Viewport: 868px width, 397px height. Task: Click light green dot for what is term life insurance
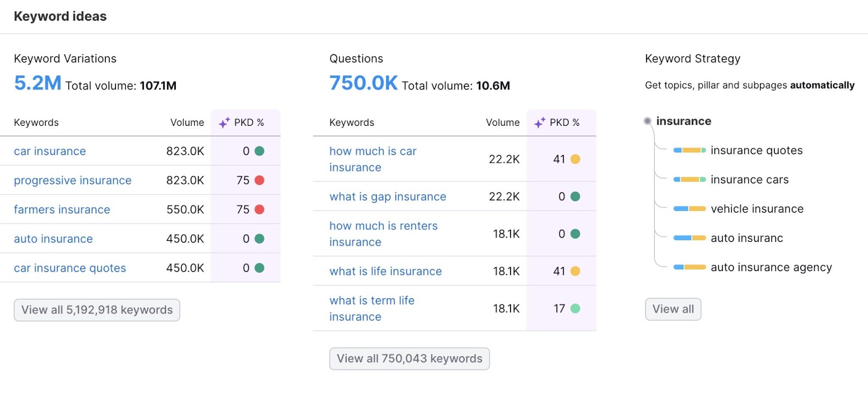pyautogui.click(x=575, y=309)
